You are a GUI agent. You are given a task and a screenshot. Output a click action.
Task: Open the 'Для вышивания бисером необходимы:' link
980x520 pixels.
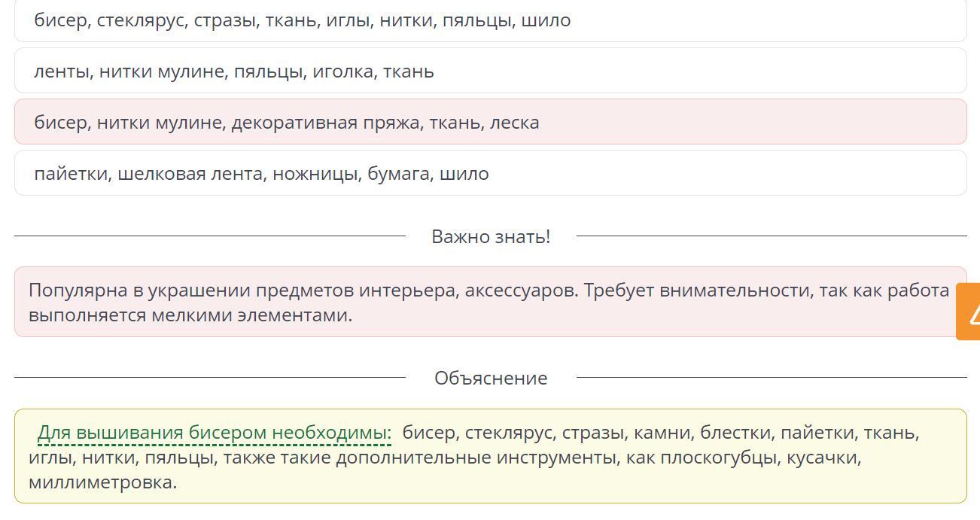pos(215,433)
